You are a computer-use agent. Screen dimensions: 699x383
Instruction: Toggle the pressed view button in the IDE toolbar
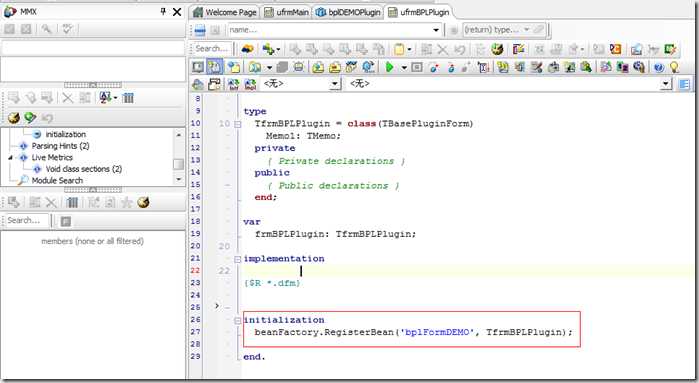point(214,67)
